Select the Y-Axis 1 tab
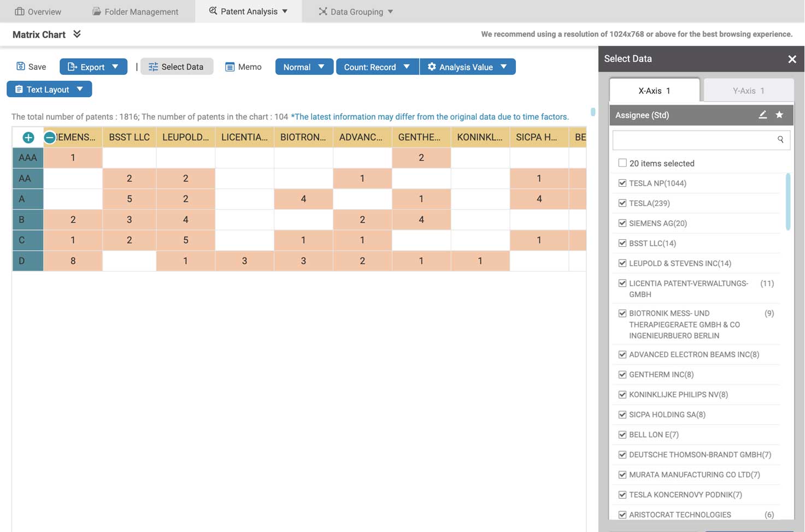Image resolution: width=805 pixels, height=532 pixels. [748, 91]
